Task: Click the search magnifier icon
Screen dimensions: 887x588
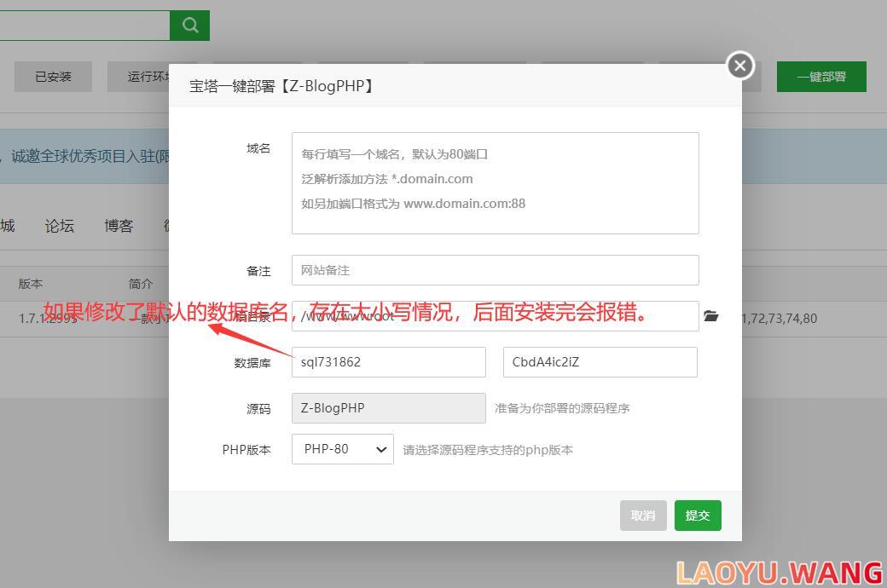Action: (189, 26)
